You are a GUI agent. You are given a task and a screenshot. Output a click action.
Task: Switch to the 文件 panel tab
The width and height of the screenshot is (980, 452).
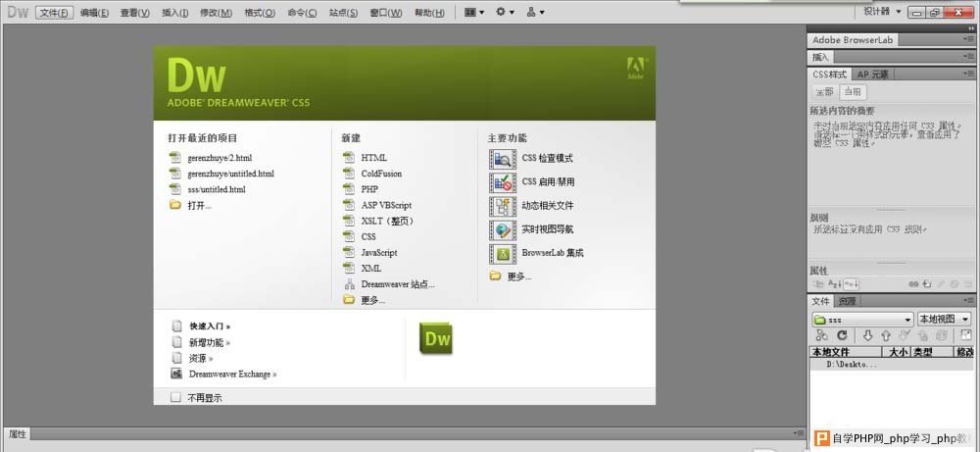click(x=820, y=301)
